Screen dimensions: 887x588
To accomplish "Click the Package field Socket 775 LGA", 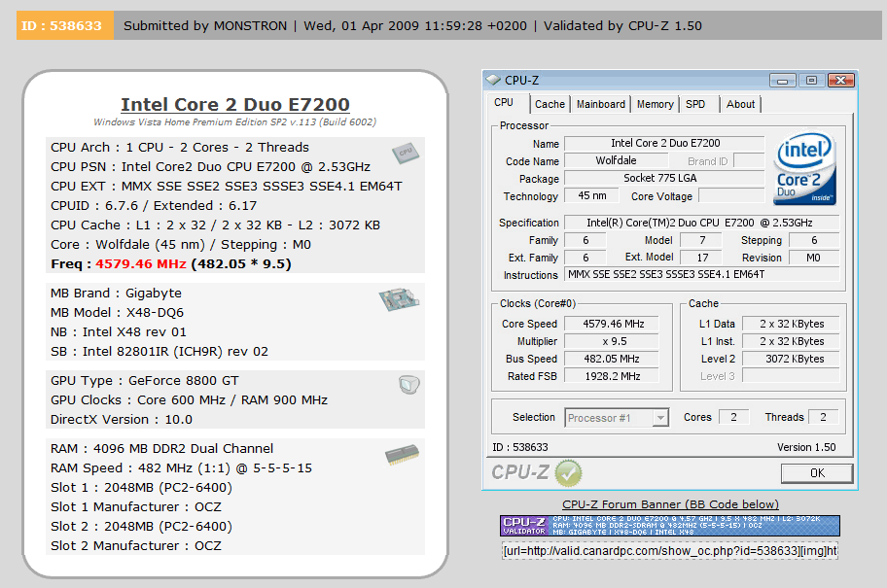I will point(664,178).
